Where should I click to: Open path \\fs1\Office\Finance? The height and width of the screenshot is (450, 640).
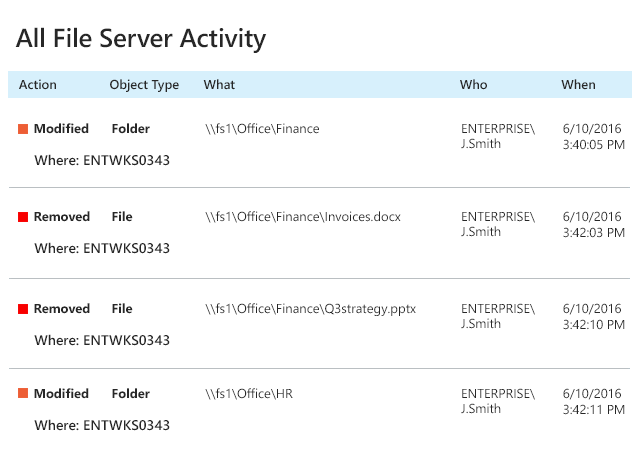coord(262,129)
